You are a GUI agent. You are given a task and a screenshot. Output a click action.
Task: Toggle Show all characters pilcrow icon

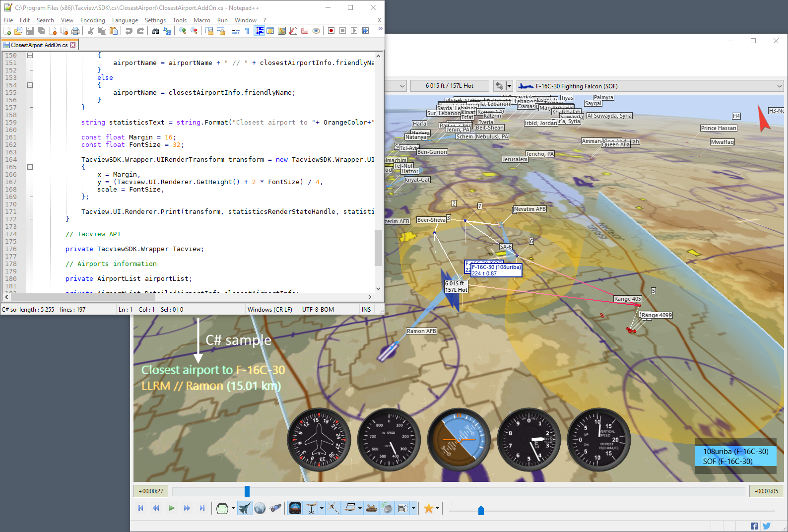tap(247, 31)
